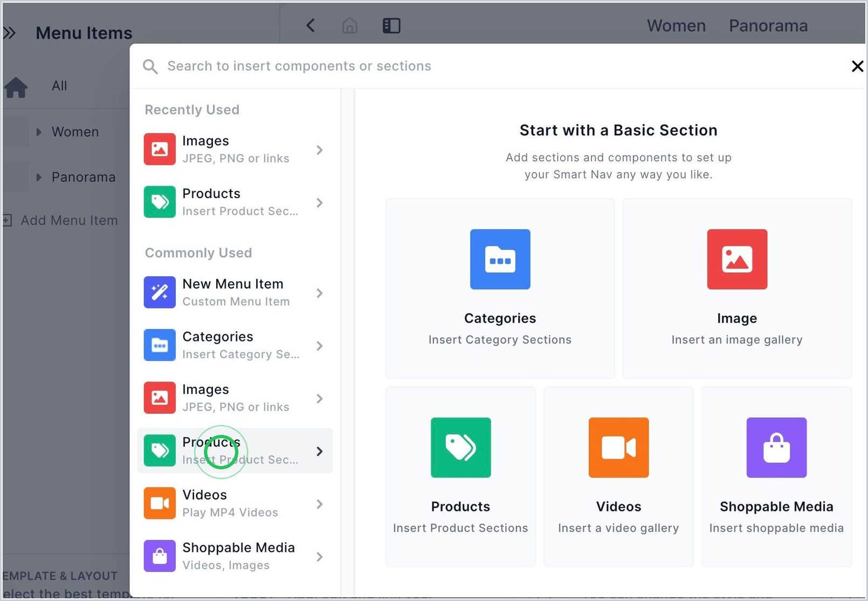Screen dimensions: 868x601
Task: Select Shoppable Media Videos, Images entry
Action: click(x=235, y=556)
